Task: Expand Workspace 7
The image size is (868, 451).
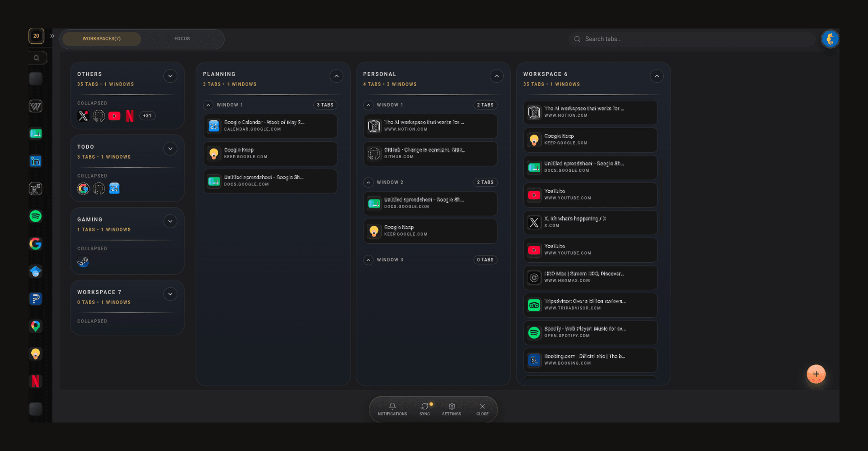Action: (170, 294)
